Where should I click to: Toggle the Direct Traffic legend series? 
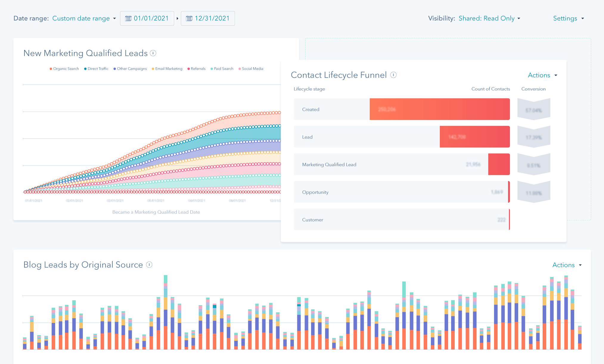click(x=96, y=69)
